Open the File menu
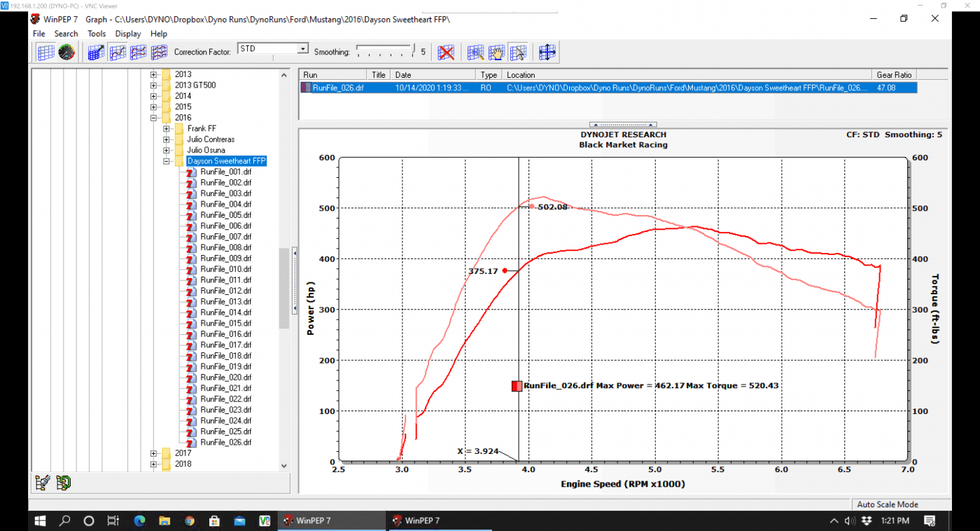This screenshot has height=531, width=980. click(x=38, y=34)
